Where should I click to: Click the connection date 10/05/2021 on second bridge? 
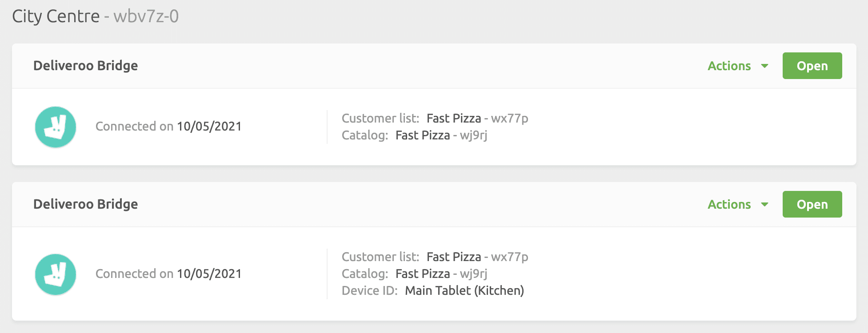tap(209, 274)
